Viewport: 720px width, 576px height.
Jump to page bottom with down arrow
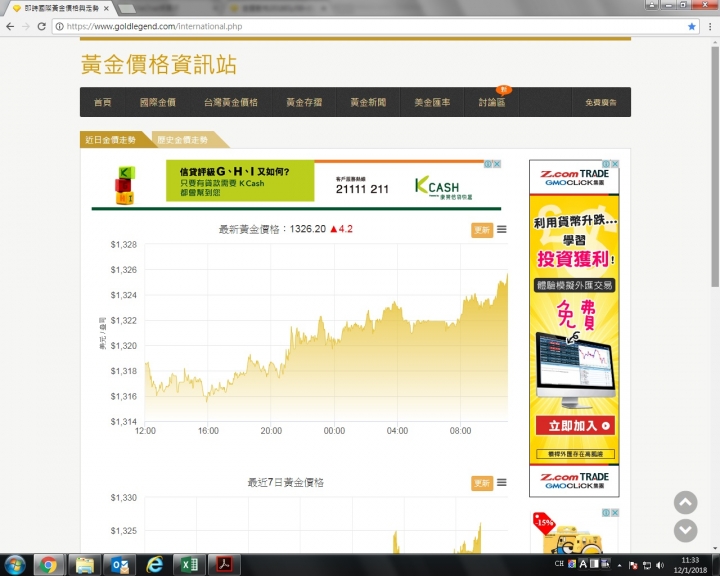tap(686, 531)
